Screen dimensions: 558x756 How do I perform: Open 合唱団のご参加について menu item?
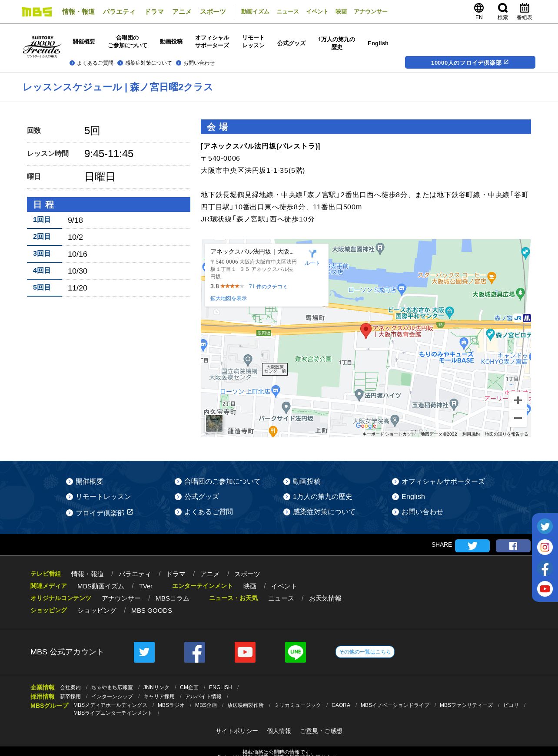(x=128, y=42)
